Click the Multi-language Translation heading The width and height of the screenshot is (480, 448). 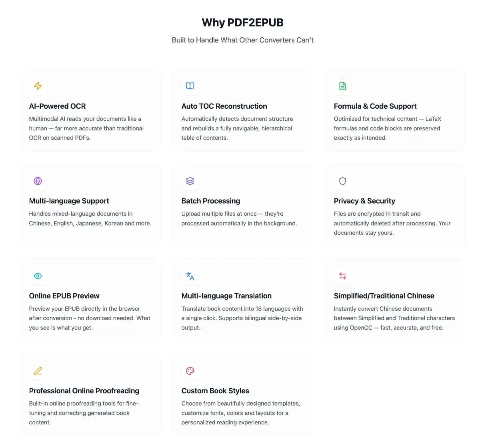click(226, 296)
